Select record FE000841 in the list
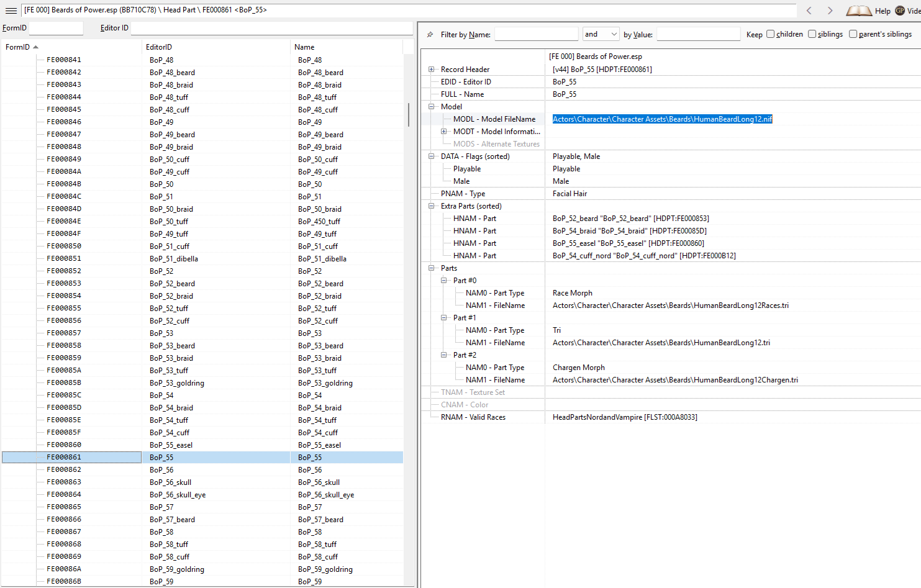Viewport: 921px width, 588px height. click(x=202, y=60)
